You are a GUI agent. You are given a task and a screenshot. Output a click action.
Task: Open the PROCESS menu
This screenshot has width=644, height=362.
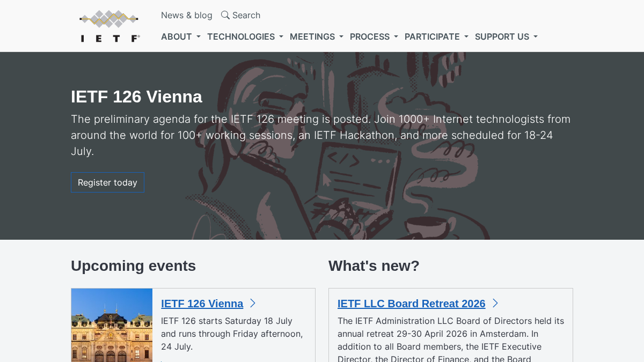click(x=374, y=36)
